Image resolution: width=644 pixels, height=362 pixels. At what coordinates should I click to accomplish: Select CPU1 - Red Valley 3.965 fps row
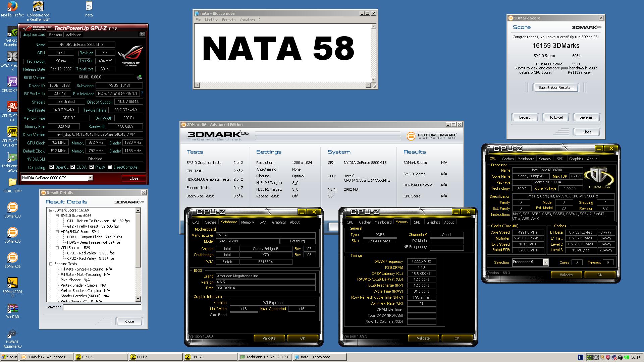91,253
